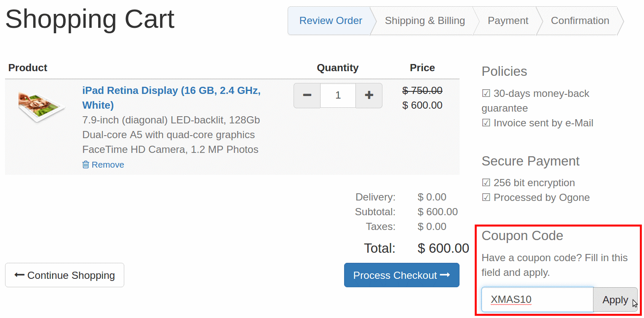Click the quantity input field

(x=338, y=96)
